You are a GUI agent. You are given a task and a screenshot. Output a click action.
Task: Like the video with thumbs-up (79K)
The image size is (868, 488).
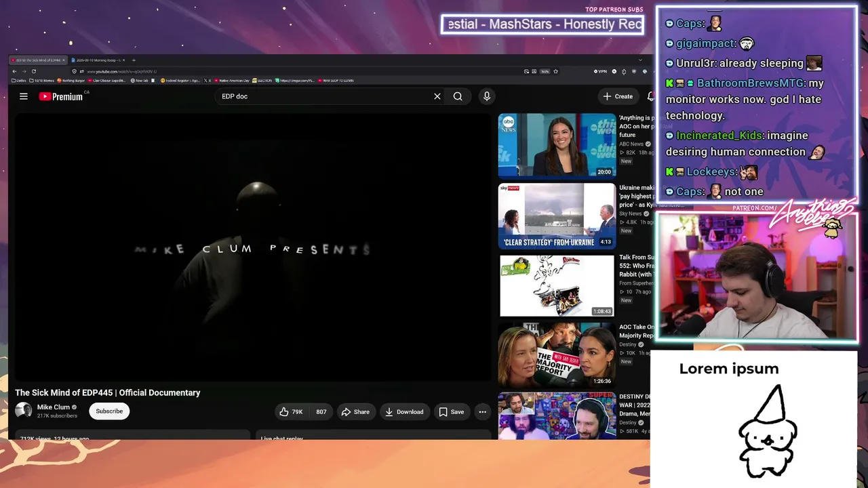pos(292,411)
